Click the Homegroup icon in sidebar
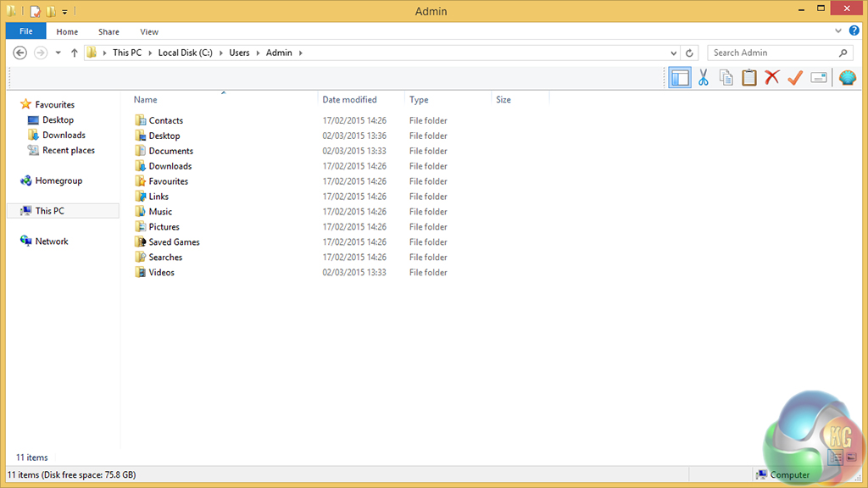The image size is (868, 488). click(25, 180)
